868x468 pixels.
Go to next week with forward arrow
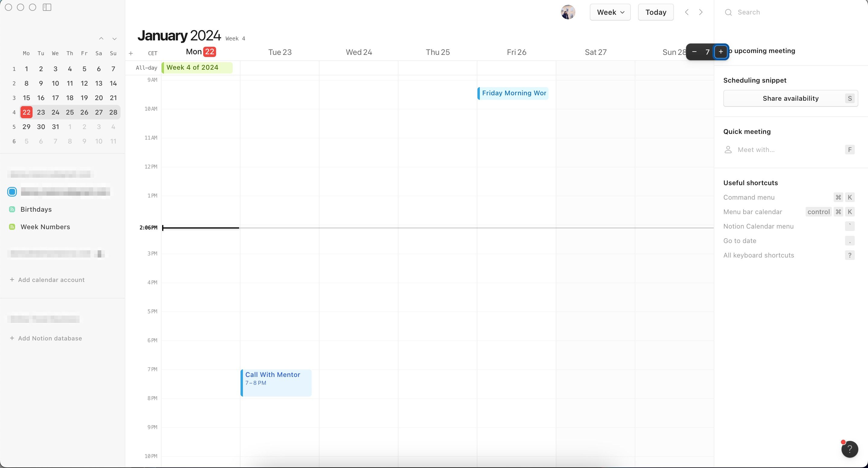701,12
